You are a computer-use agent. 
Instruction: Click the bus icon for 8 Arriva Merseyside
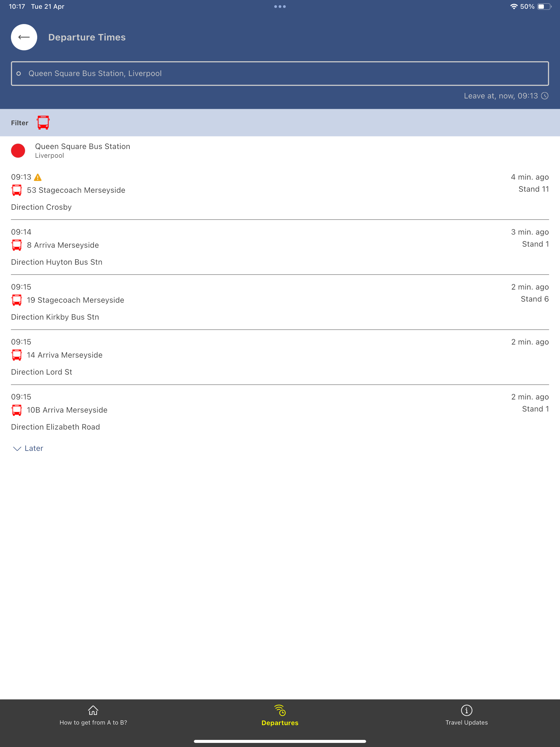tap(17, 245)
